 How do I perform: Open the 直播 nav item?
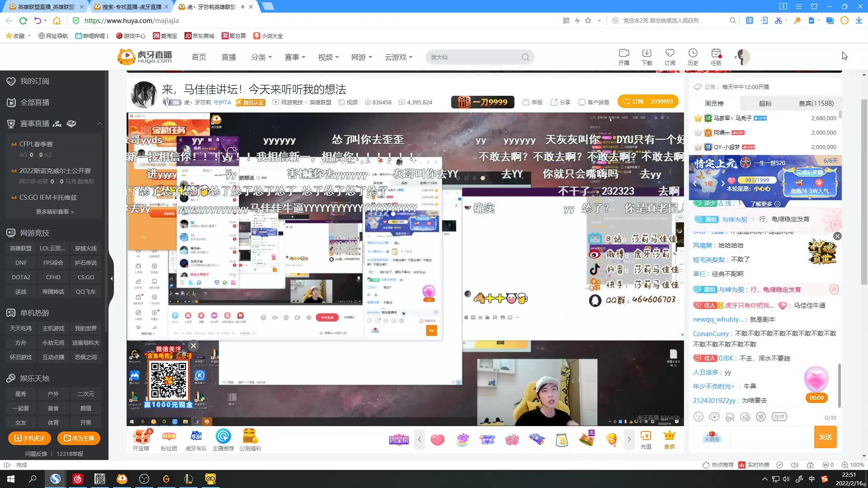pos(229,57)
